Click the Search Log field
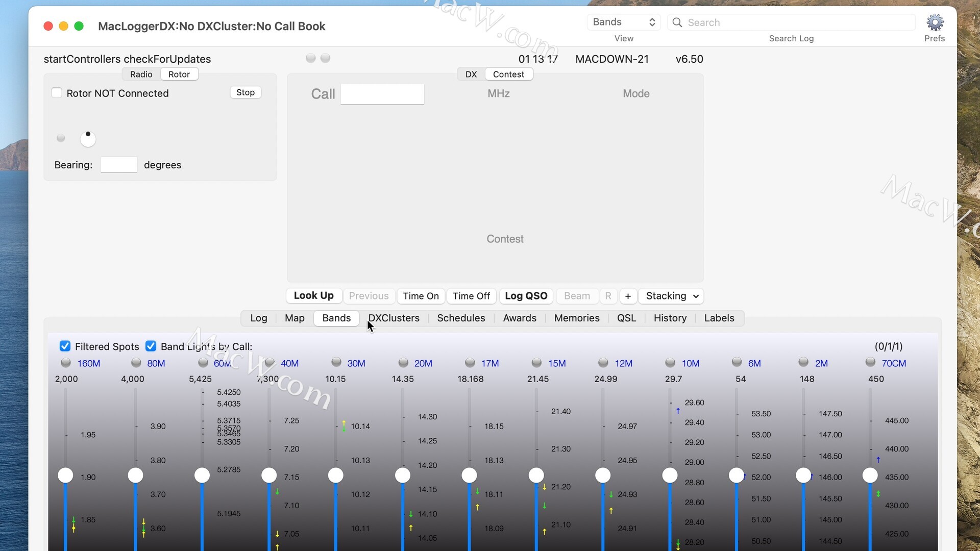Image resolution: width=980 pixels, height=551 pixels. (x=791, y=22)
